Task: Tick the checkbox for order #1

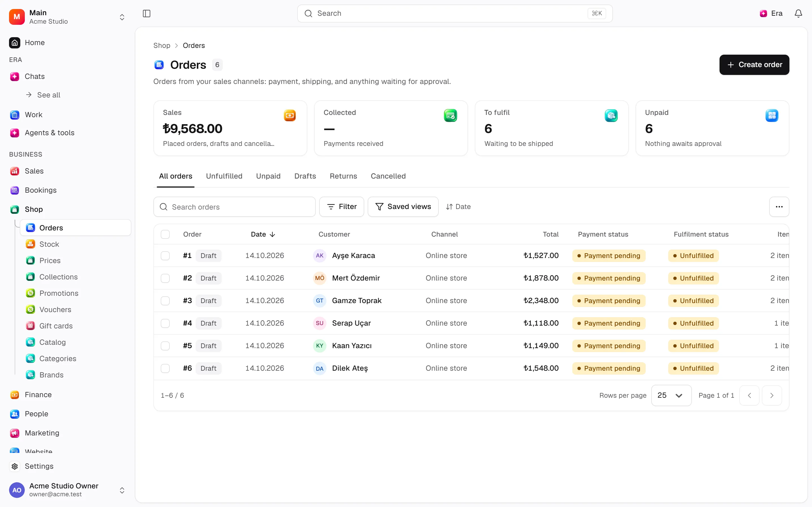Action: click(x=165, y=255)
